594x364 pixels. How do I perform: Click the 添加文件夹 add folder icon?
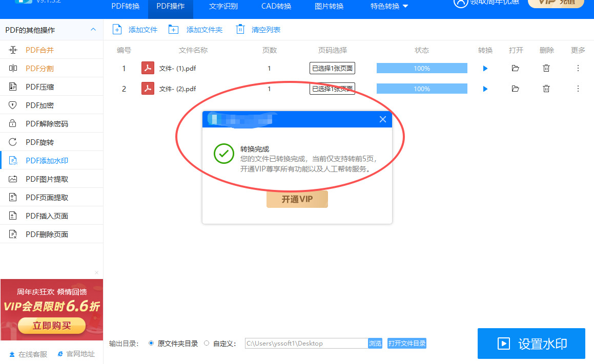174,30
